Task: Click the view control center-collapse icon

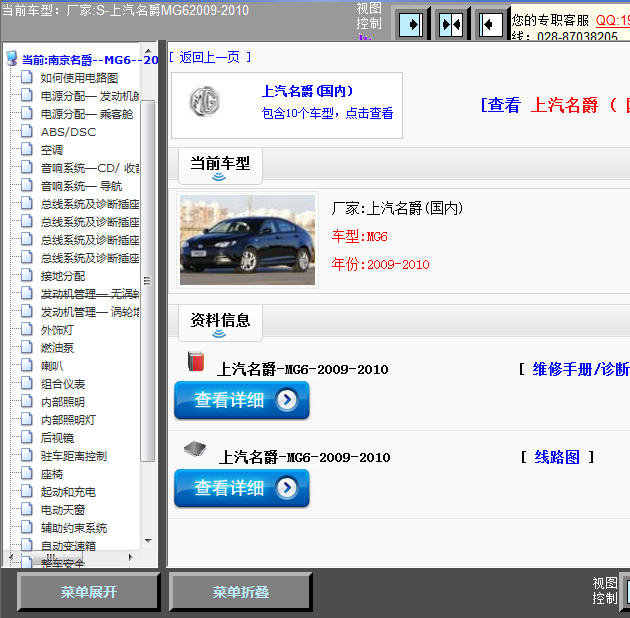Action: point(451,25)
